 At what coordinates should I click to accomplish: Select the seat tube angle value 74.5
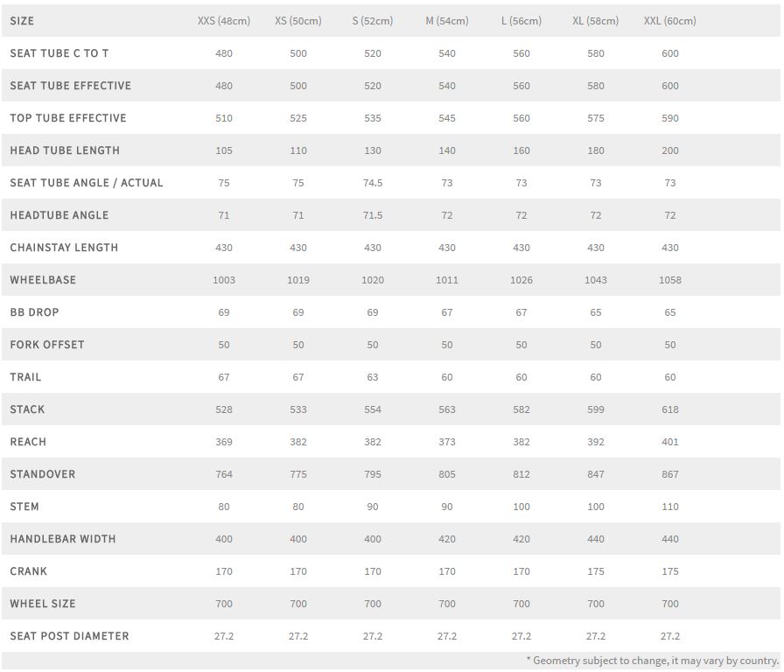(373, 183)
